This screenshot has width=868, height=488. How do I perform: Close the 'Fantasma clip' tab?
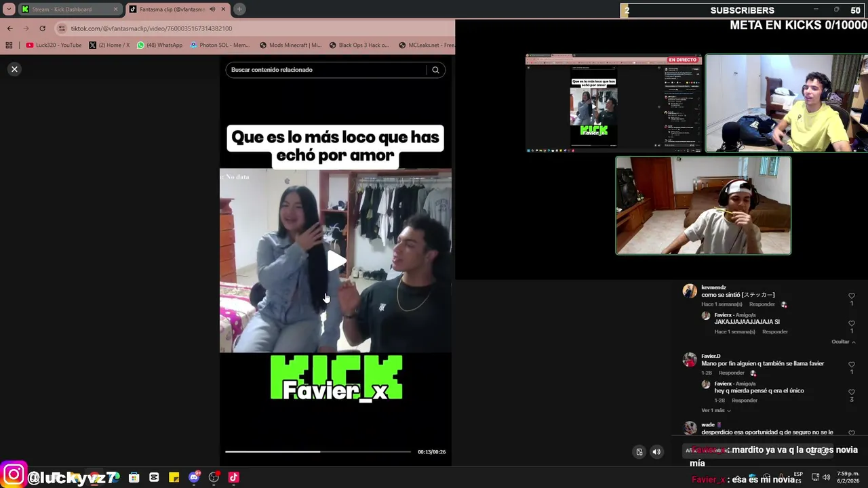point(223,9)
